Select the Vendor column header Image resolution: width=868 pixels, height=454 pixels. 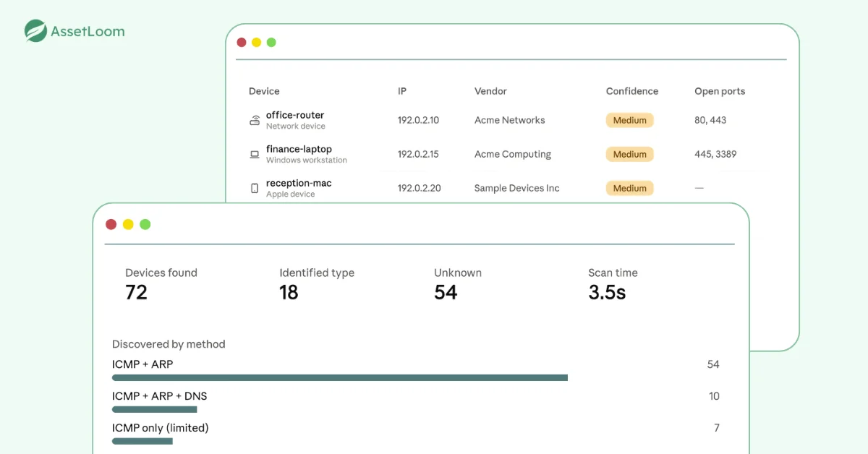490,91
